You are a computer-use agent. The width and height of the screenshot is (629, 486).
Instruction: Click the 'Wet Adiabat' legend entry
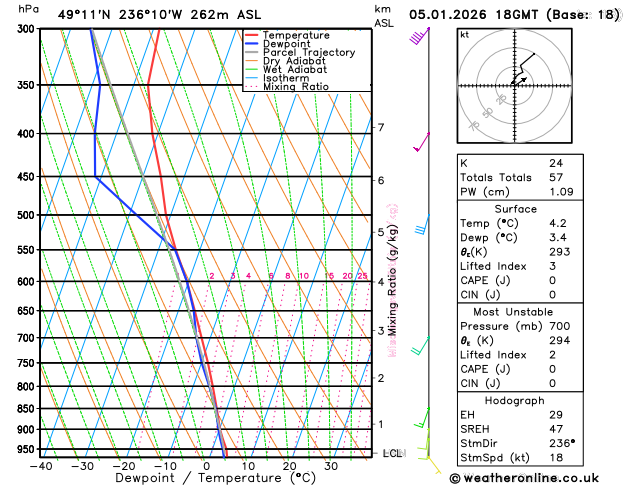295,69
